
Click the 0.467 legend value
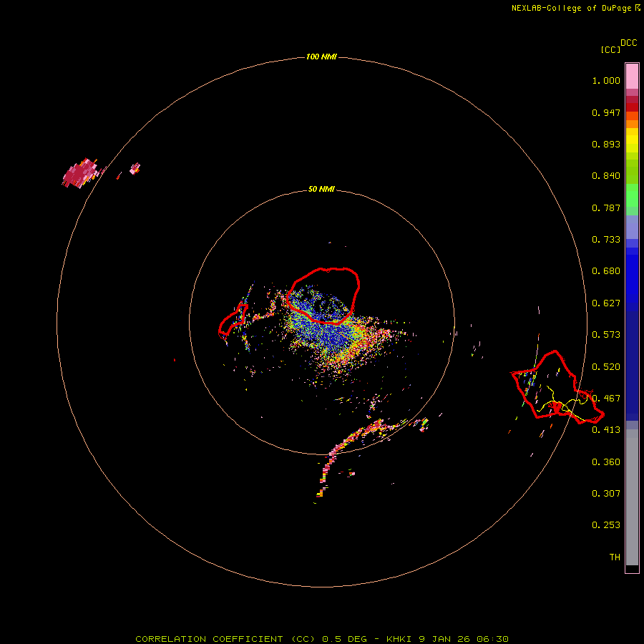tap(606, 399)
